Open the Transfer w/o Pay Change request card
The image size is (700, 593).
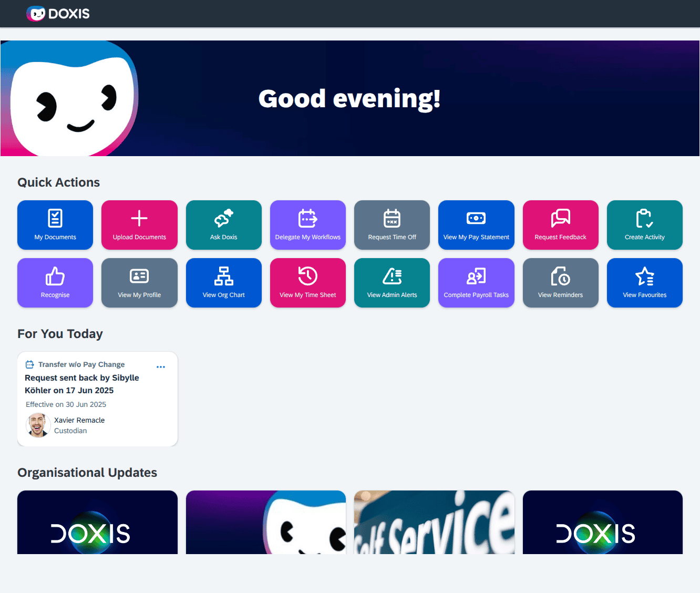click(x=97, y=399)
